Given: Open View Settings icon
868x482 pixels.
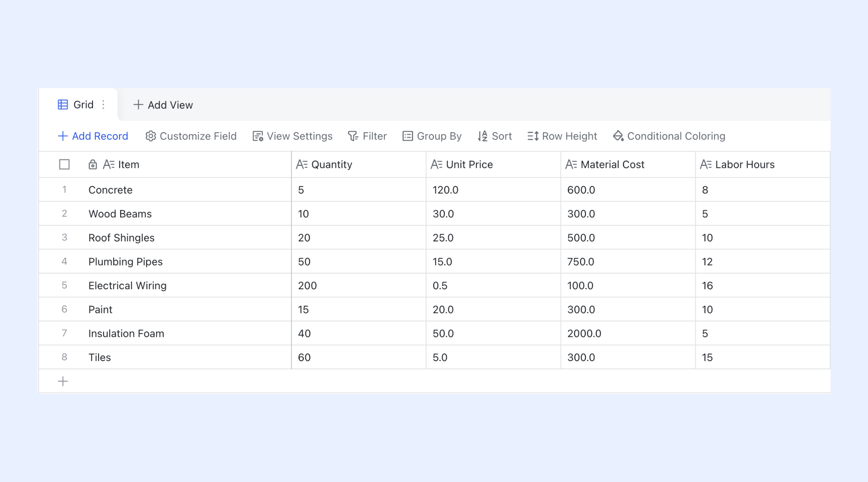Looking at the screenshot, I should click(258, 136).
